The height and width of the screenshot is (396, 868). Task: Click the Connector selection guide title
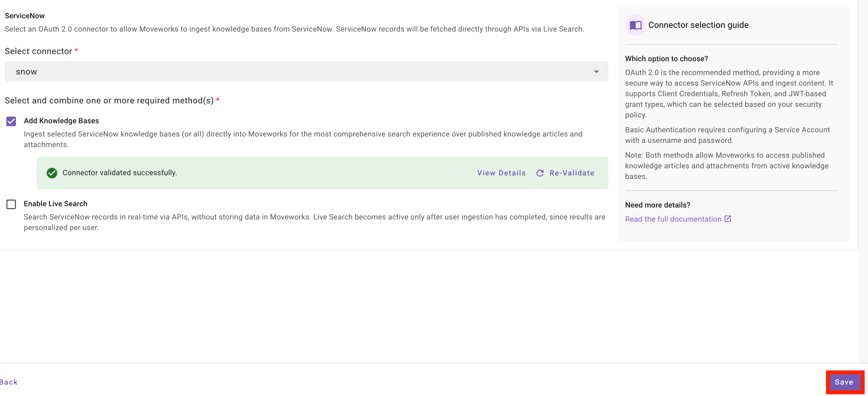[x=698, y=25]
